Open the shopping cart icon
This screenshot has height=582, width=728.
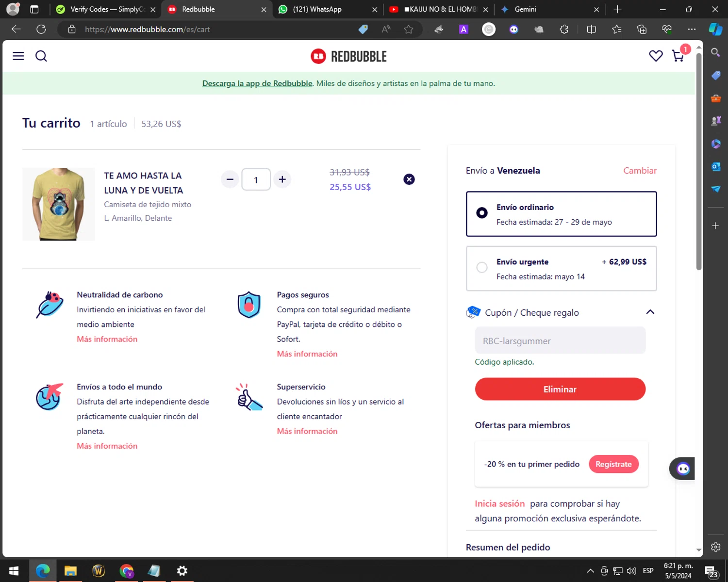(x=678, y=56)
